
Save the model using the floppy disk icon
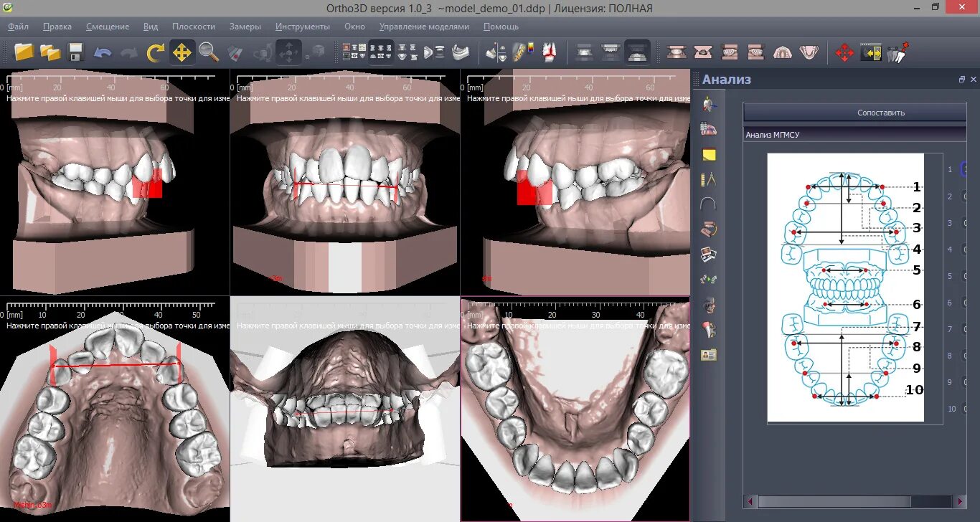[75, 52]
